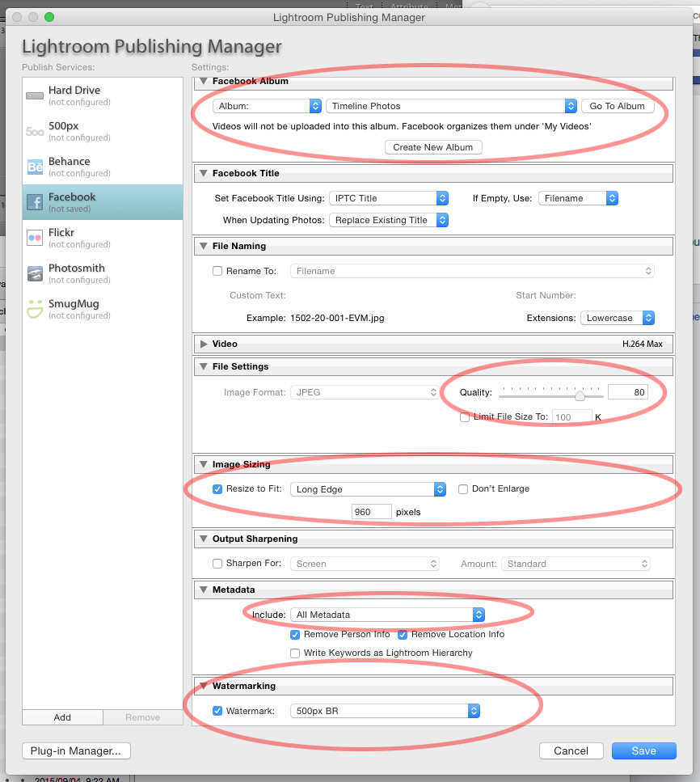Click Create New Album
The width and height of the screenshot is (700, 782).
click(433, 147)
